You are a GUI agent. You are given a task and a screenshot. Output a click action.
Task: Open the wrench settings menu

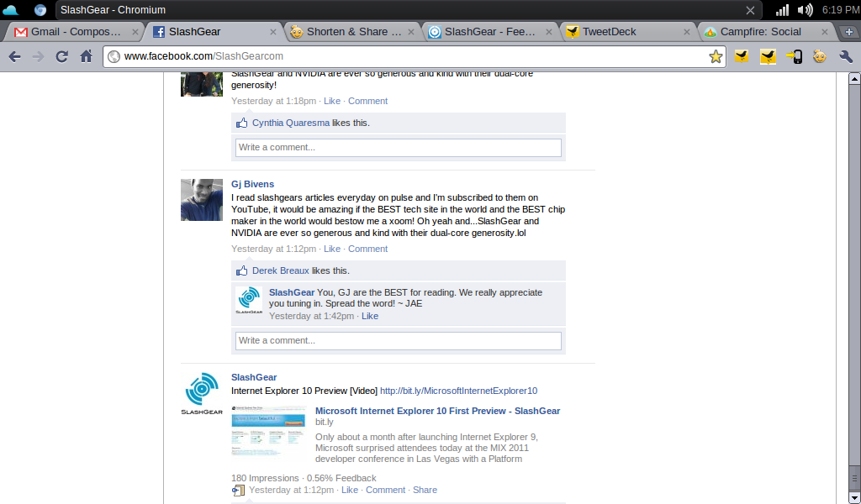(x=846, y=57)
